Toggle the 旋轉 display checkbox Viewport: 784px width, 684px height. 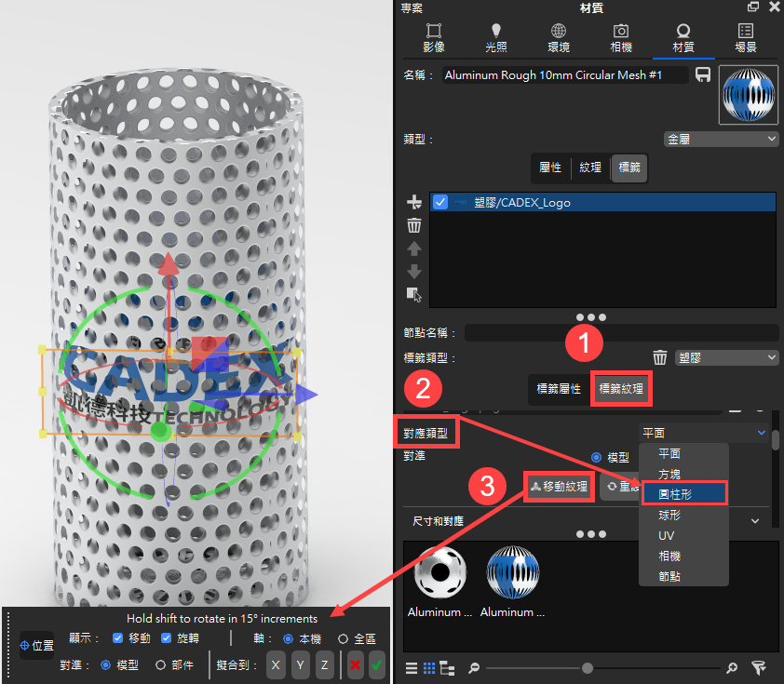point(166,638)
